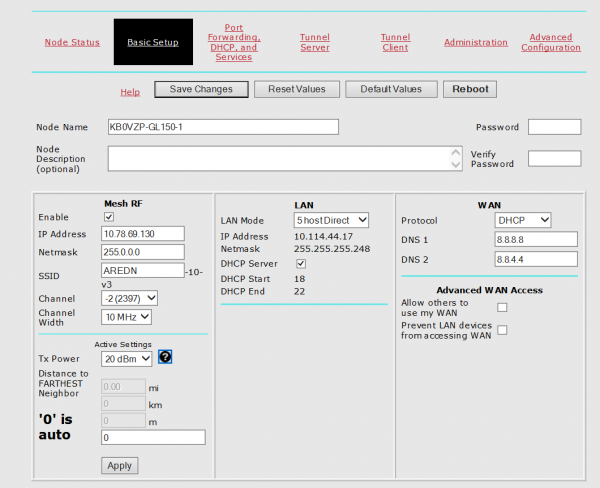Click the Reboot button
This screenshot has width=600, height=488.
[470, 89]
